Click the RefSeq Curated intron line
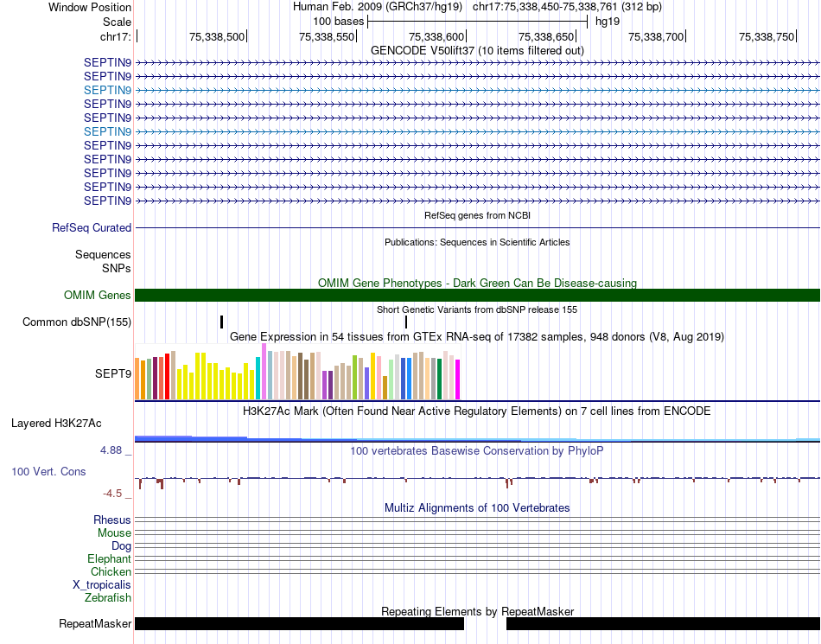 click(x=477, y=227)
